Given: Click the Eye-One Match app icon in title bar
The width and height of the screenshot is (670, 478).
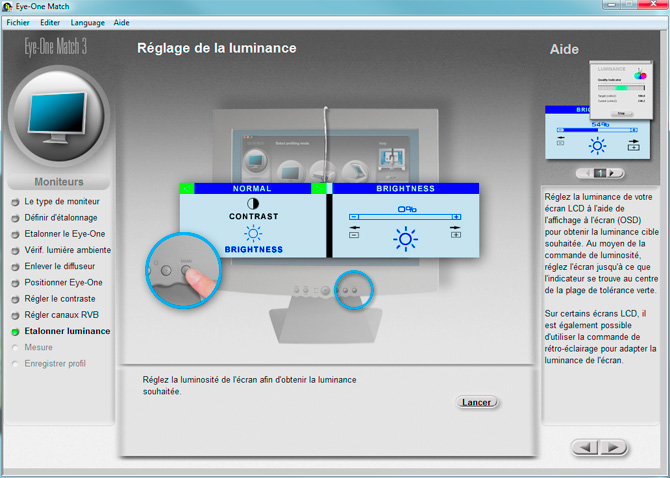Looking at the screenshot, I should click(x=7, y=7).
